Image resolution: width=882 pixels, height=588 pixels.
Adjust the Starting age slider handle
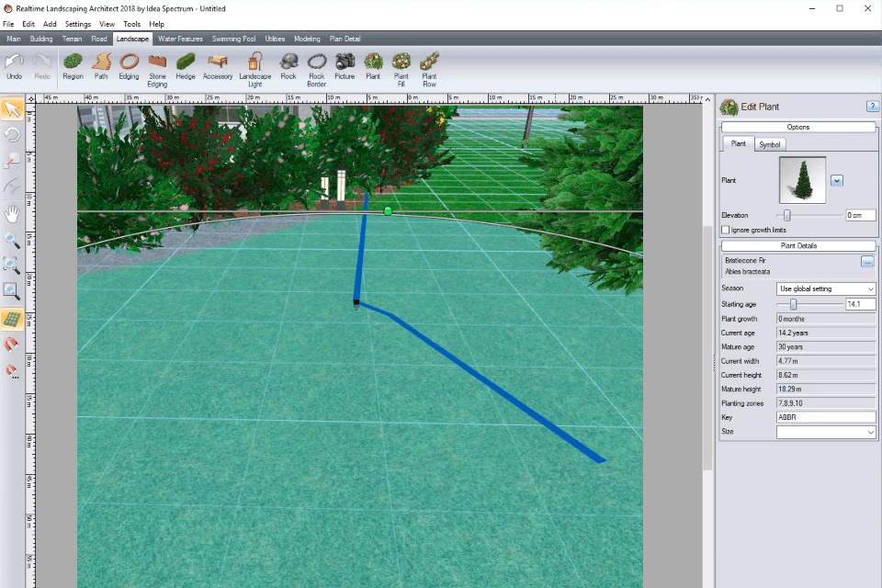[793, 304]
